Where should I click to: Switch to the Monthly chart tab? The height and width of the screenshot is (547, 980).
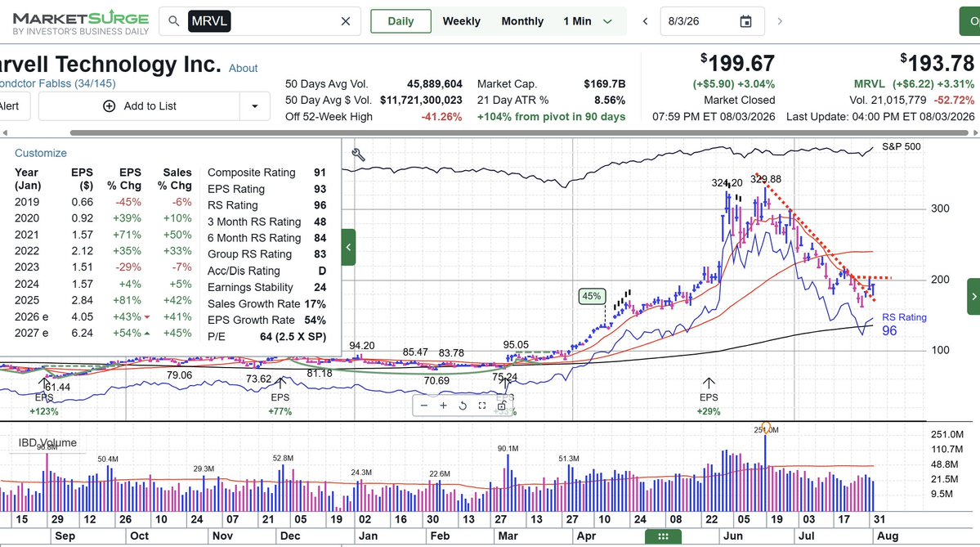point(522,21)
